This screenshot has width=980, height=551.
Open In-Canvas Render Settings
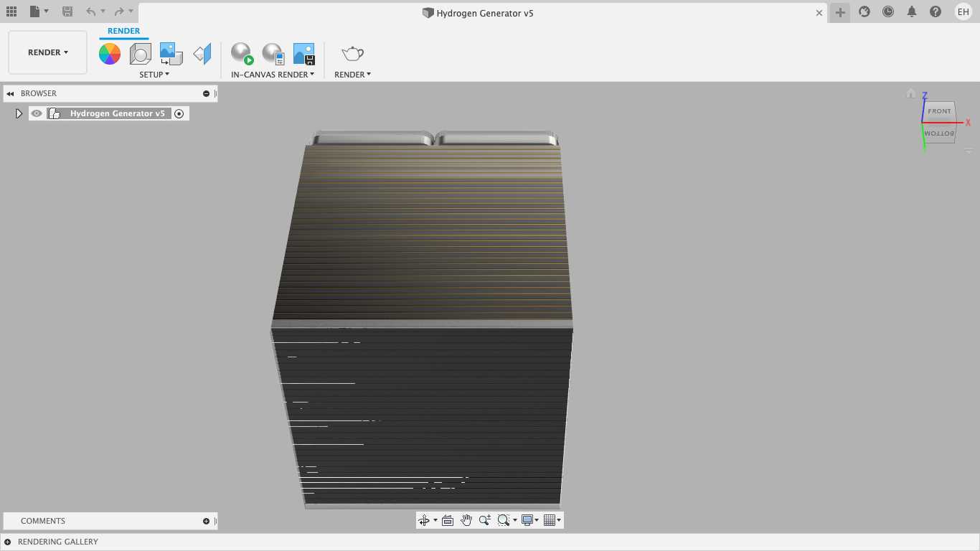click(x=273, y=54)
